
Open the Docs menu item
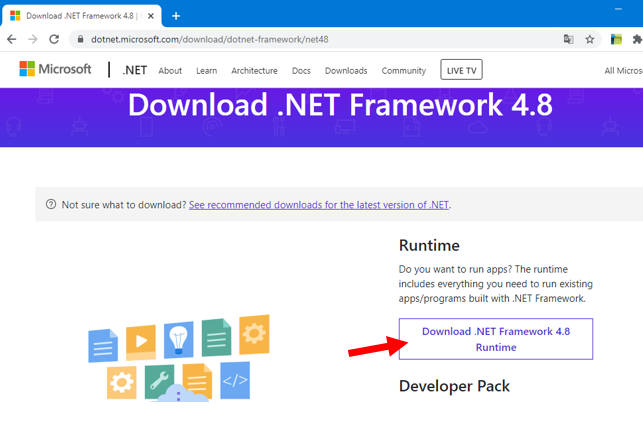(301, 71)
